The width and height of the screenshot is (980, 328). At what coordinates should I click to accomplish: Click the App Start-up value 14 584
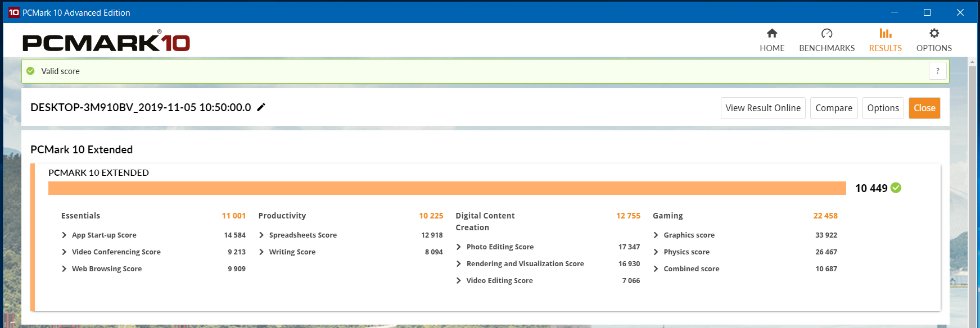pos(235,235)
